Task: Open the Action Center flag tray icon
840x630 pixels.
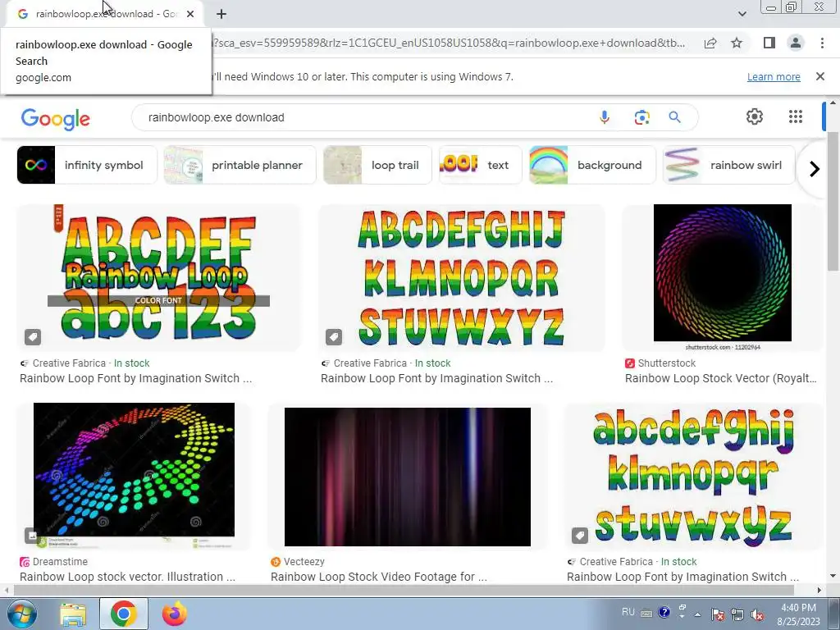Action: coord(718,615)
